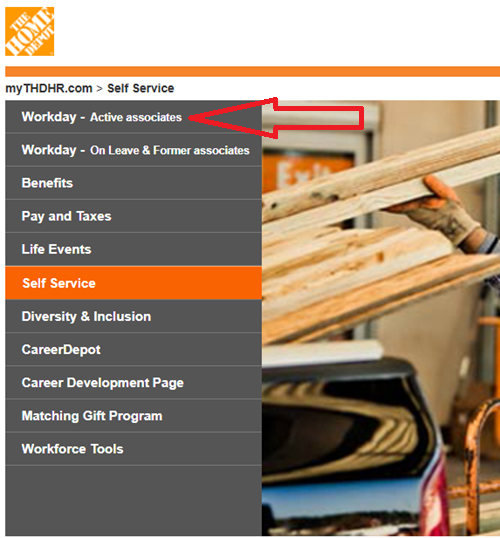This screenshot has height=538, width=500.
Task: Go to Pay and Taxes
Action: click(133, 216)
